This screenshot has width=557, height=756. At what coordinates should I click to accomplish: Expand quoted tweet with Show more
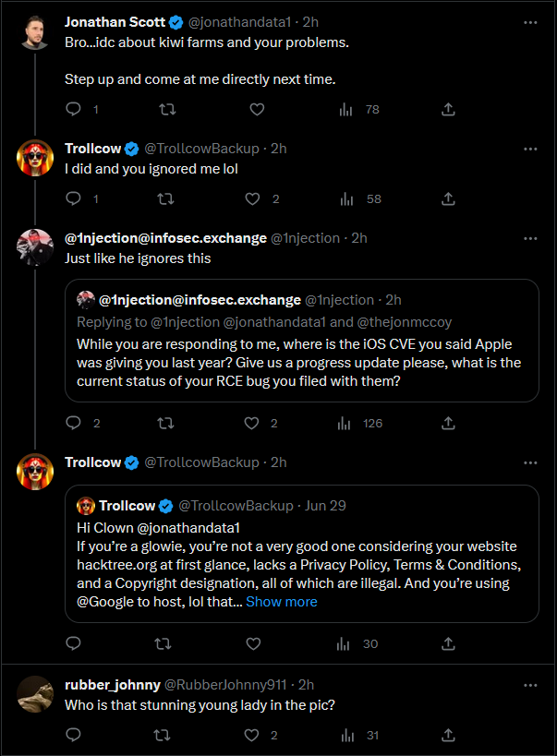tap(281, 602)
